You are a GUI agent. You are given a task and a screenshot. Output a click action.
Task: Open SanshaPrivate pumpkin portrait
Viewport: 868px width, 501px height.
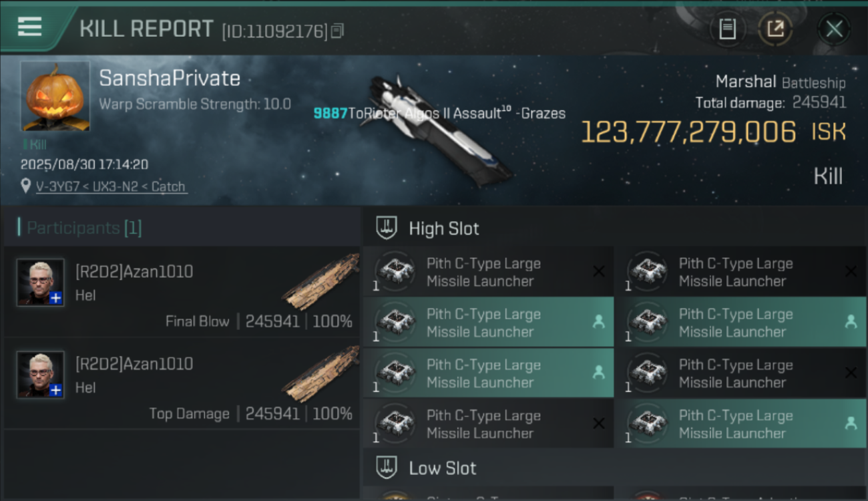(x=55, y=96)
